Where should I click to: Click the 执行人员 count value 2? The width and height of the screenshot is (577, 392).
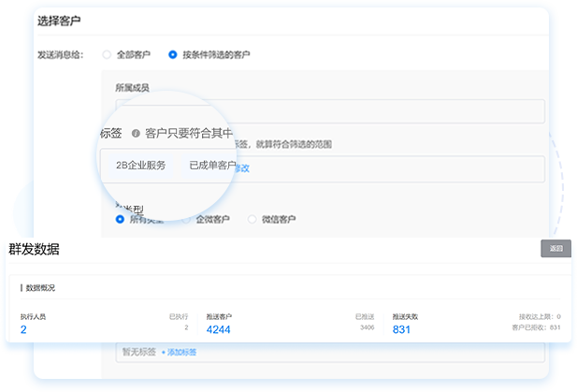click(x=23, y=329)
